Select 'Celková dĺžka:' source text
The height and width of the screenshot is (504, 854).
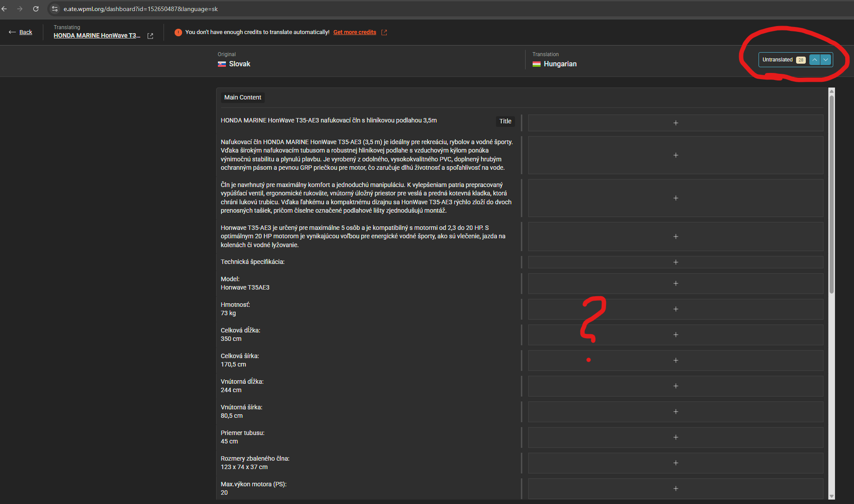click(x=240, y=330)
